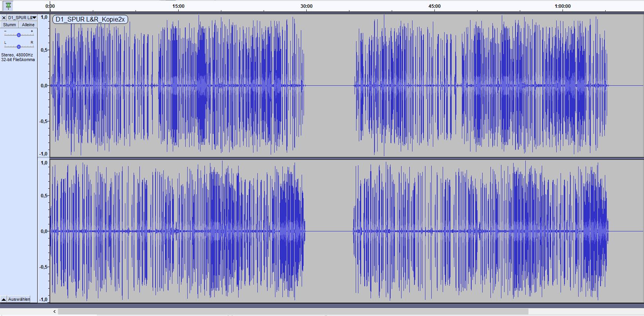Click the 0:00 start of the timeline

point(50,6)
